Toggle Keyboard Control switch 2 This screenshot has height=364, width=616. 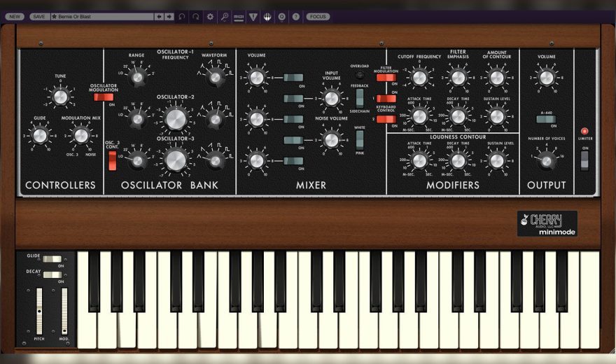pyautogui.click(x=386, y=119)
